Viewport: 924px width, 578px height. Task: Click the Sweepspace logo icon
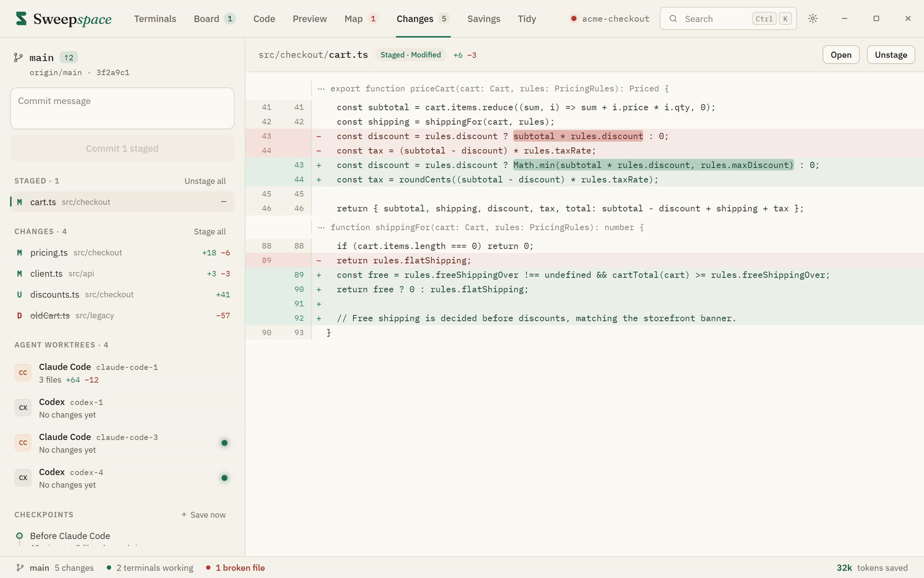coord(21,18)
